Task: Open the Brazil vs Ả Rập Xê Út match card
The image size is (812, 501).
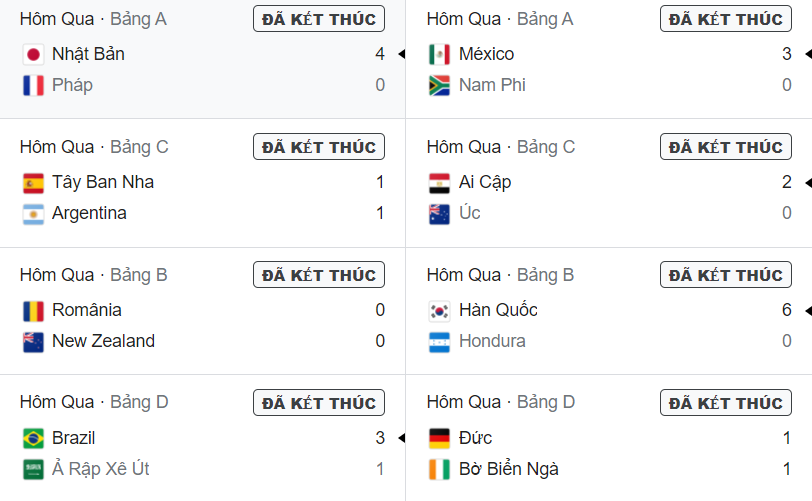Action: click(202, 438)
